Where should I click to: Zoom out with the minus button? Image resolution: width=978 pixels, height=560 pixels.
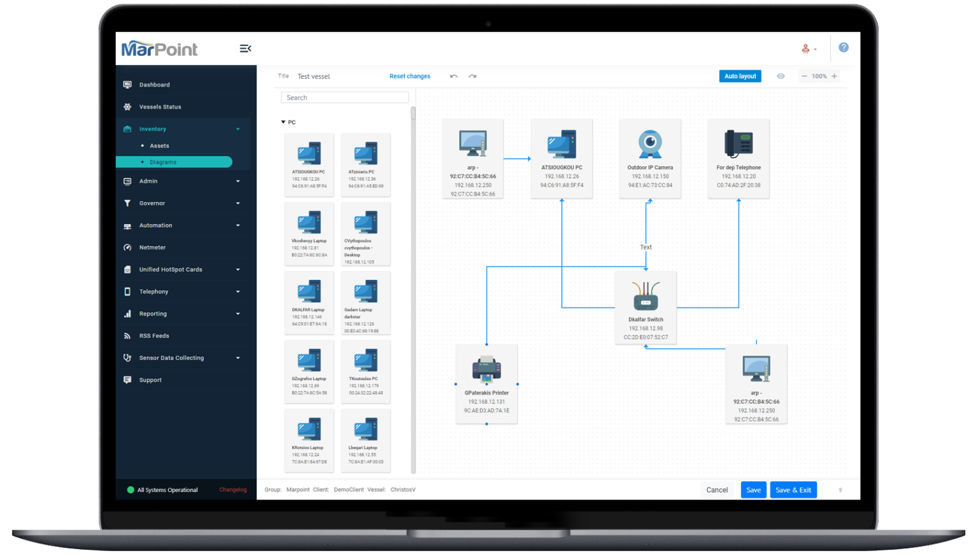point(804,76)
